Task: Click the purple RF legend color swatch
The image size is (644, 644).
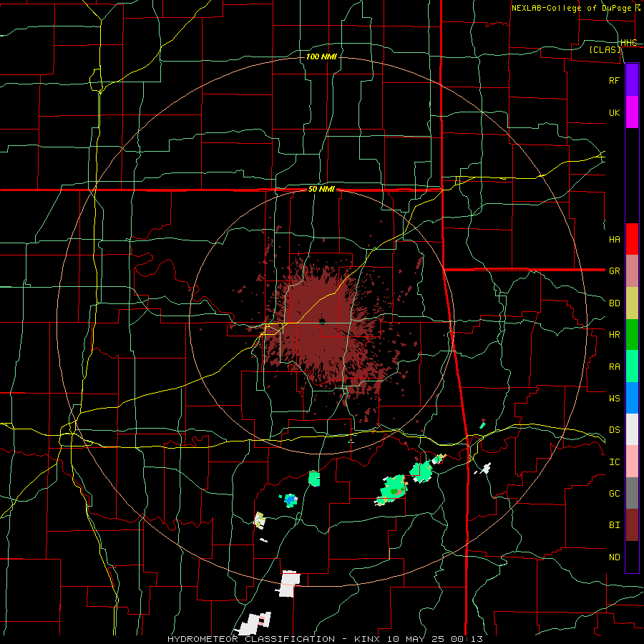Action: (x=632, y=80)
